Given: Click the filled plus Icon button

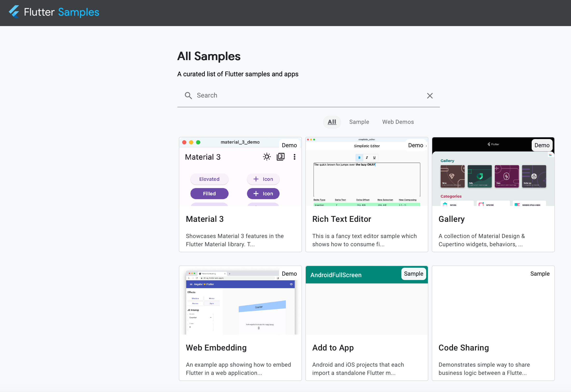Looking at the screenshot, I should click(x=263, y=193).
